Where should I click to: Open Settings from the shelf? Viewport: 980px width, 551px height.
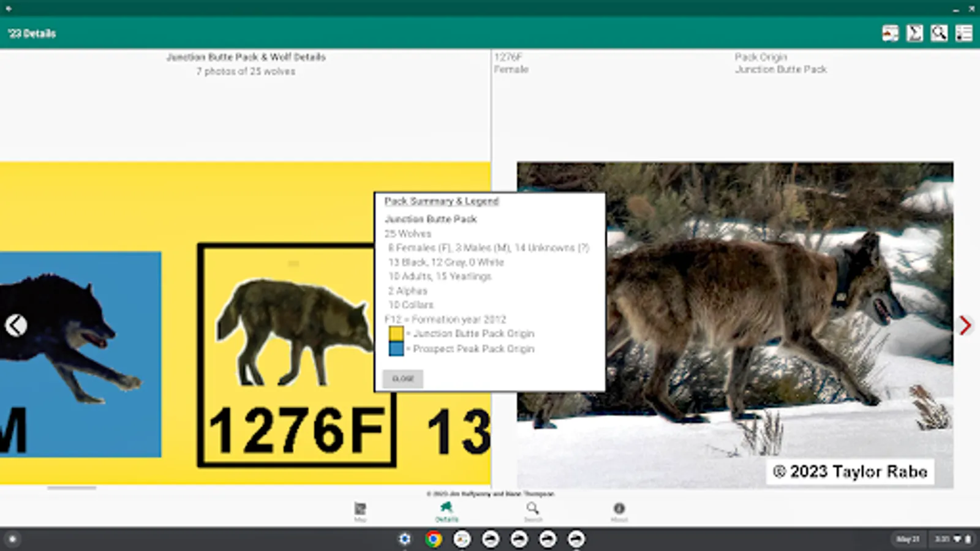[405, 539]
